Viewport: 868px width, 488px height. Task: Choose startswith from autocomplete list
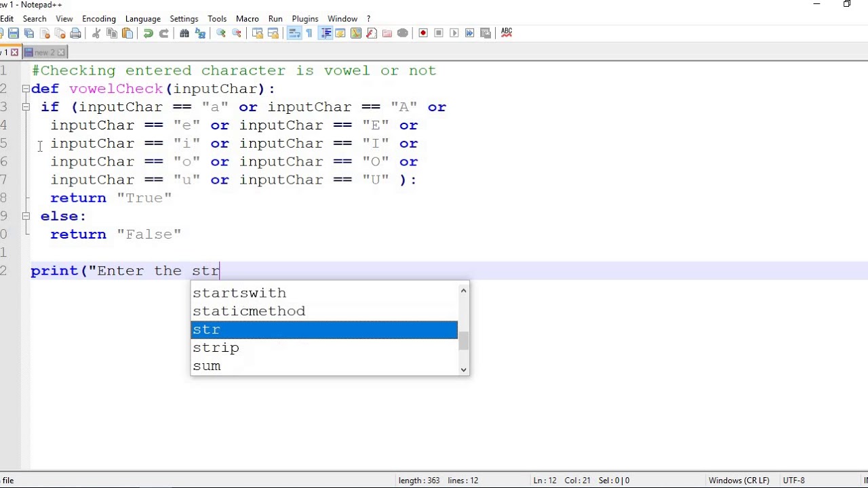click(x=324, y=293)
